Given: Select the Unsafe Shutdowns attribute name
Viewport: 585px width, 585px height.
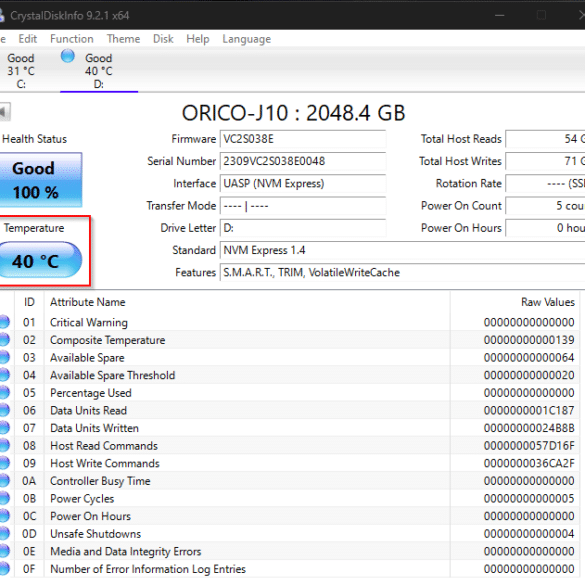Looking at the screenshot, I should [x=96, y=534].
